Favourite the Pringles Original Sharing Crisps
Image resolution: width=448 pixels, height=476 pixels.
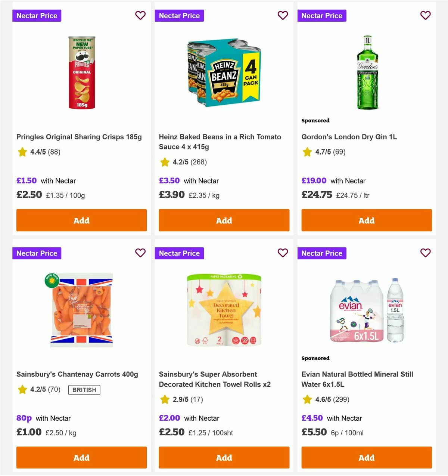(x=140, y=15)
